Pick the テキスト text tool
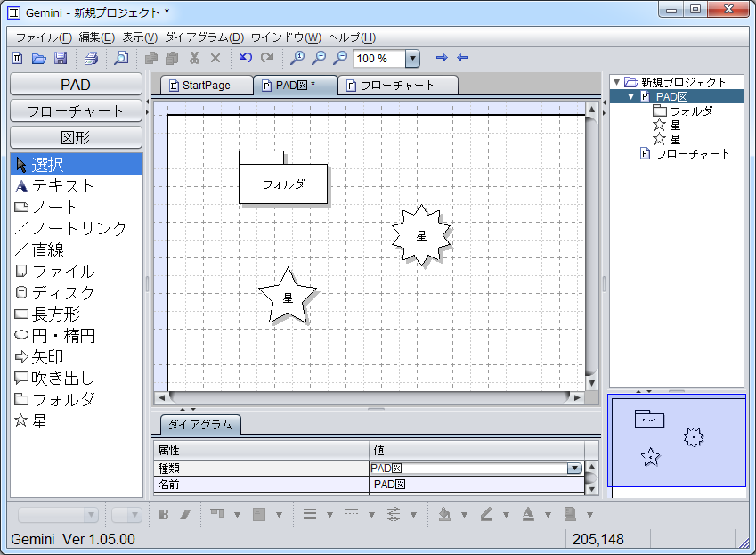 (x=77, y=185)
